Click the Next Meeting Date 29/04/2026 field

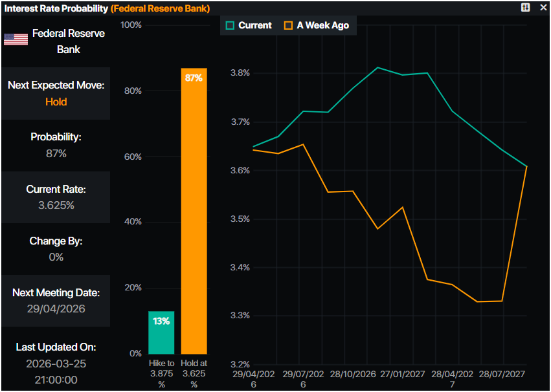tap(56, 309)
